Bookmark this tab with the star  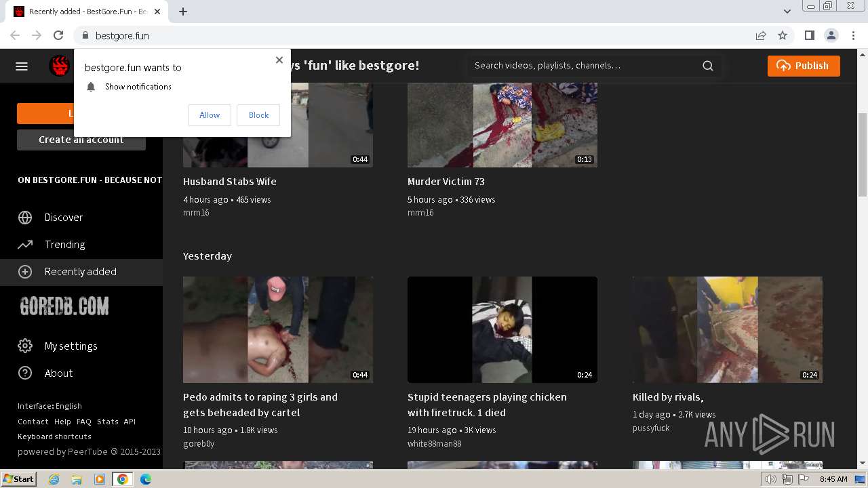pos(783,35)
